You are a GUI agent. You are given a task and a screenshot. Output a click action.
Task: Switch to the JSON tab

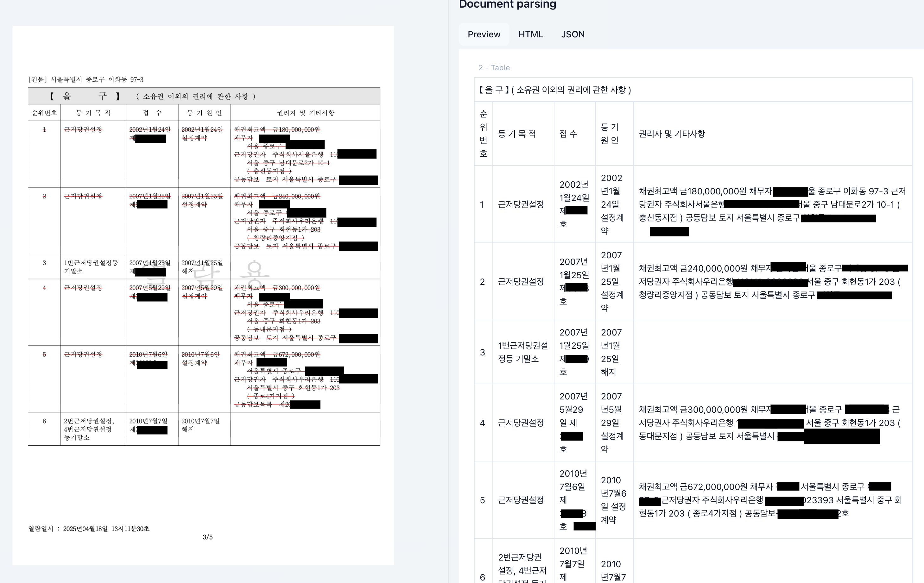click(x=573, y=34)
